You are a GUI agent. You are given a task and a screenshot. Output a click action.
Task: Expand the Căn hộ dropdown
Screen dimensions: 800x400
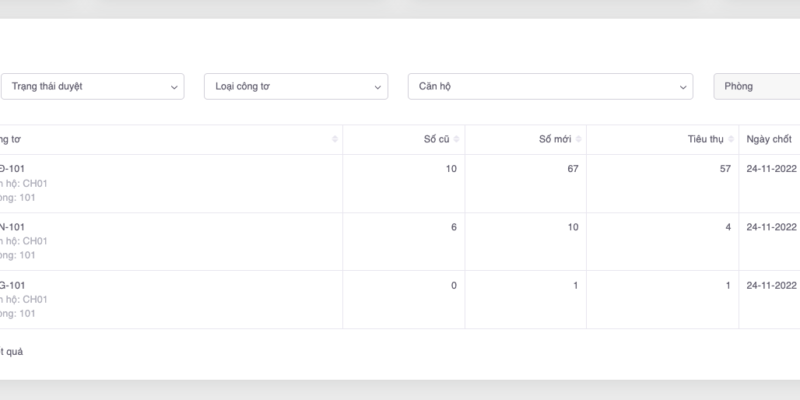point(548,87)
